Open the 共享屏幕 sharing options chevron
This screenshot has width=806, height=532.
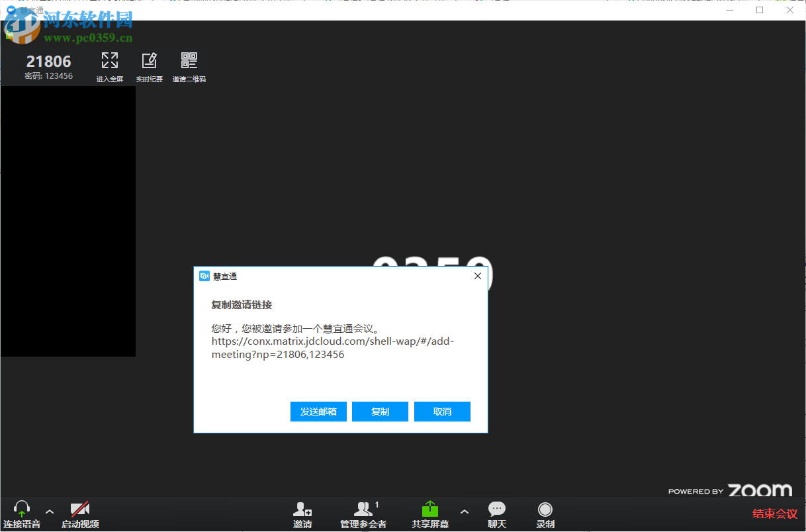click(x=465, y=512)
